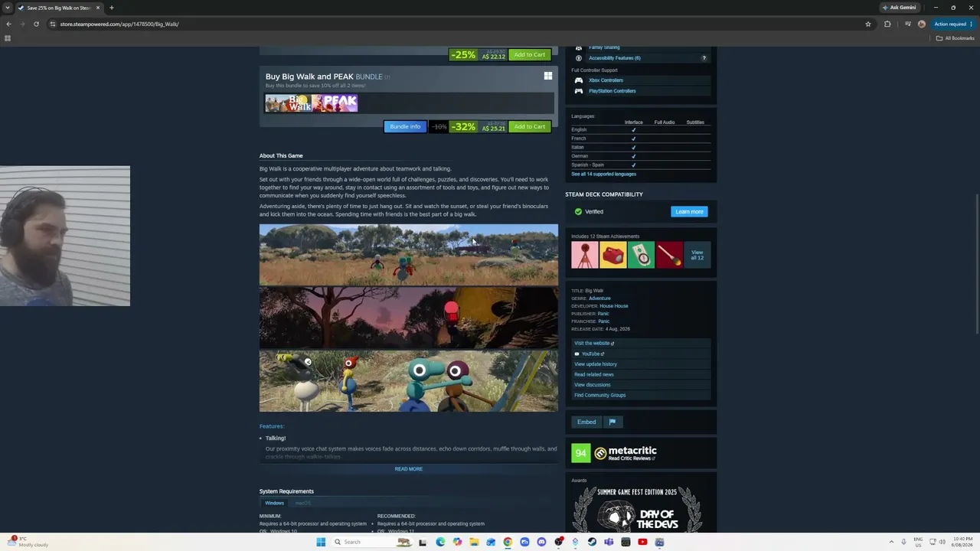
Task: Open the red camera achievement icon
Action: (612, 255)
